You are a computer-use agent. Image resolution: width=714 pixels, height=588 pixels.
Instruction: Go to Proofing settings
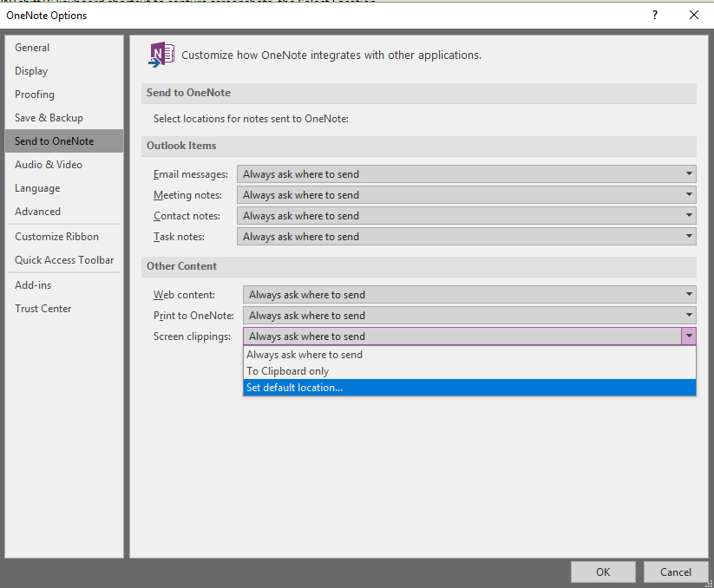coord(64,95)
